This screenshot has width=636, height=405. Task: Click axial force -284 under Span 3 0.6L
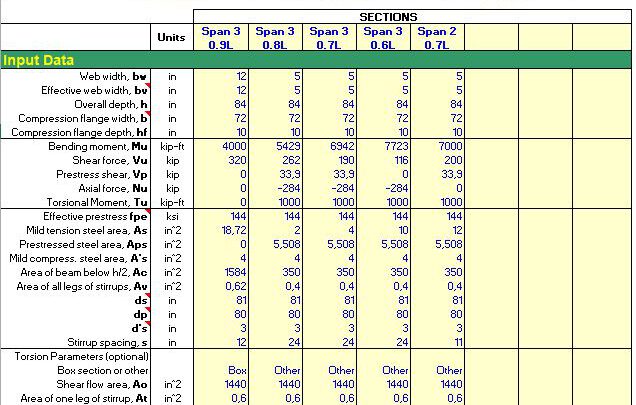point(397,189)
